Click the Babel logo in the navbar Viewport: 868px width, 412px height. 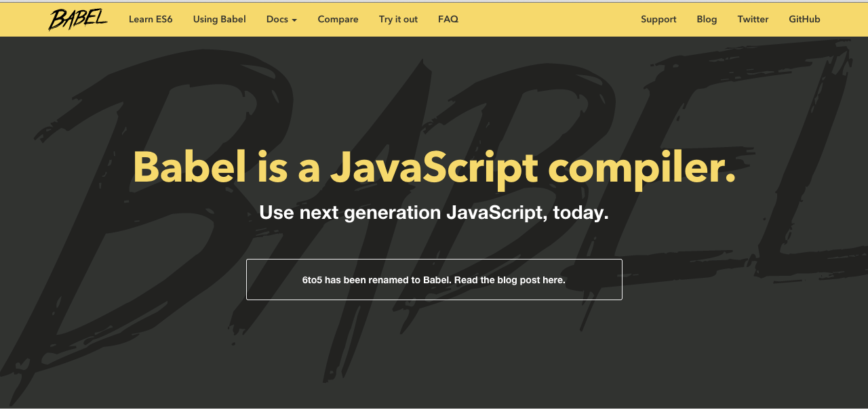(77, 19)
